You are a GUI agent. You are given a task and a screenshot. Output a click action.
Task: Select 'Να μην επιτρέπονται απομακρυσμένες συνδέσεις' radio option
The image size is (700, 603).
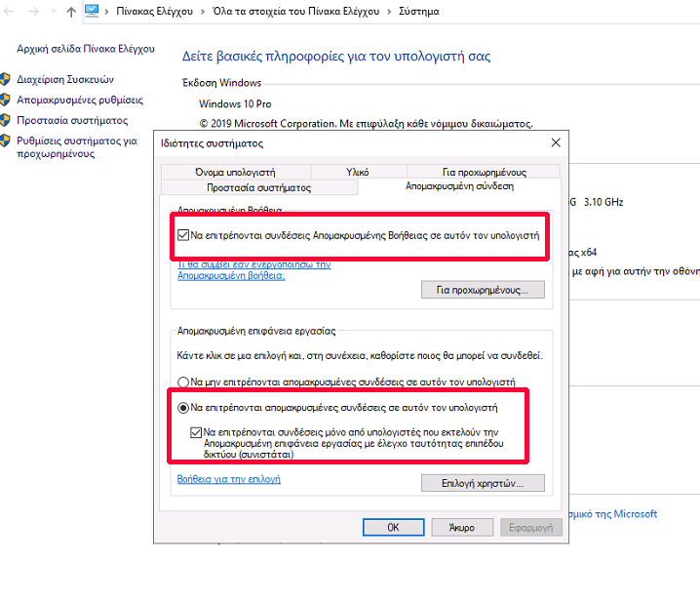click(x=182, y=382)
